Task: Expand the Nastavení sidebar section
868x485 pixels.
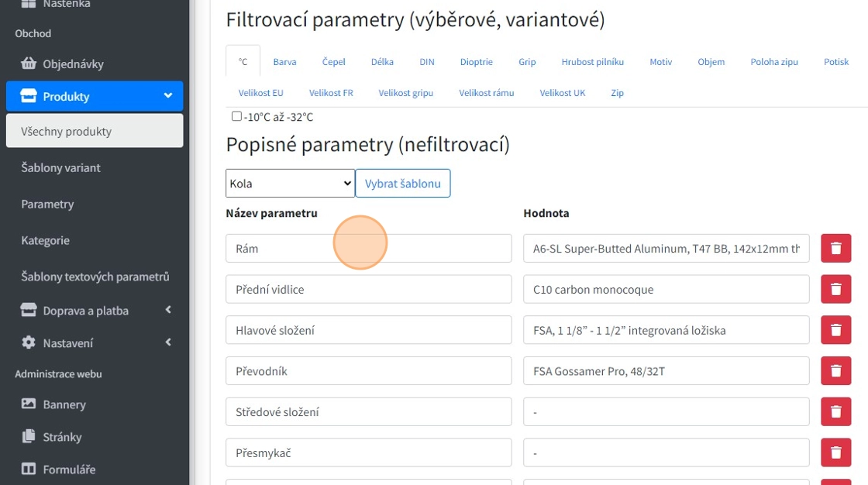Action: pos(167,342)
